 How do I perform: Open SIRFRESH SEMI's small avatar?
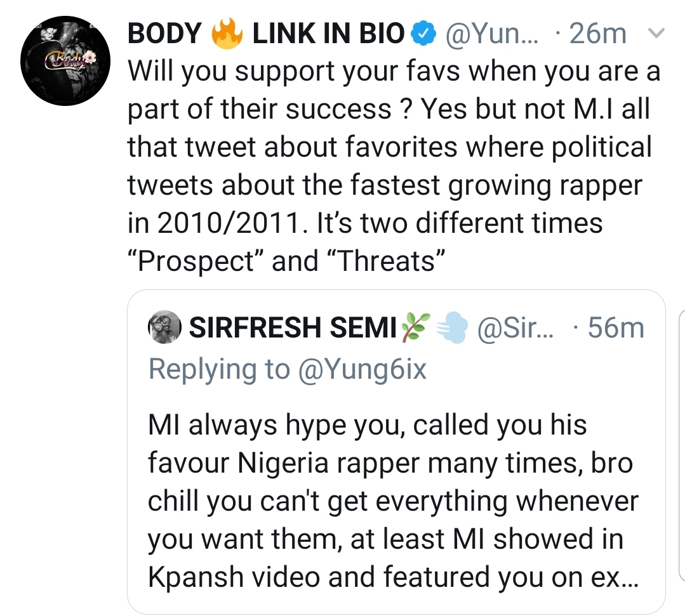click(165, 327)
